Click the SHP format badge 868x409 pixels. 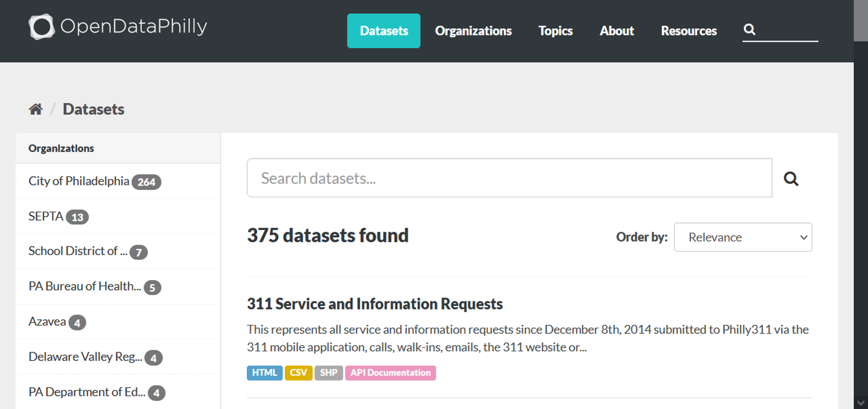click(x=329, y=373)
